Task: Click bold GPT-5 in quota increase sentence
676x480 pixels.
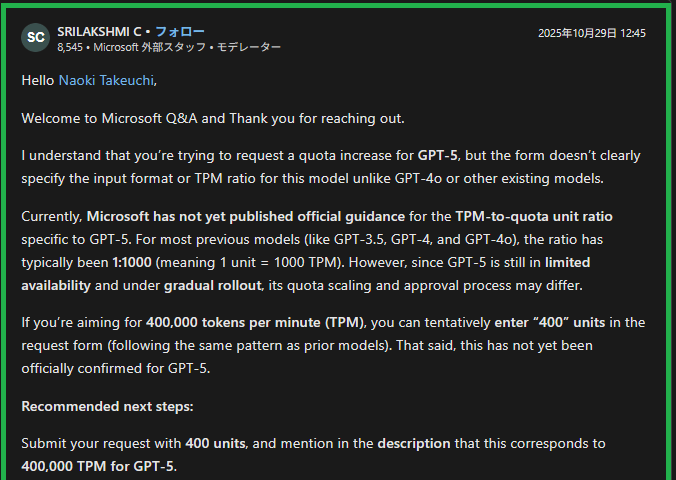Action: [438, 155]
